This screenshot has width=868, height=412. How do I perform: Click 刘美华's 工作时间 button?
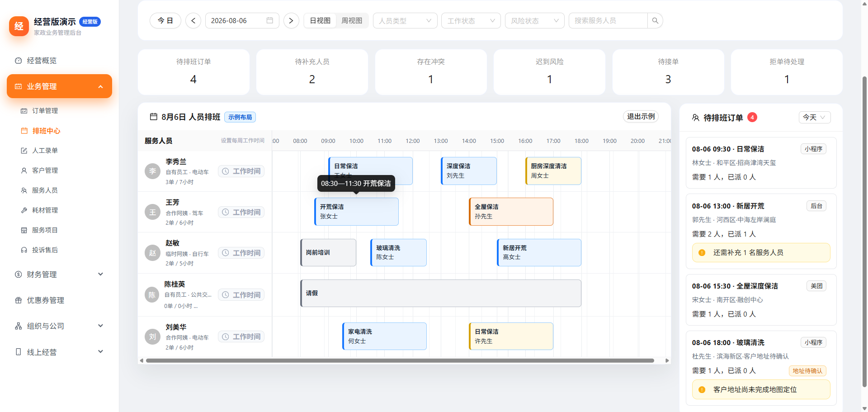tap(241, 336)
